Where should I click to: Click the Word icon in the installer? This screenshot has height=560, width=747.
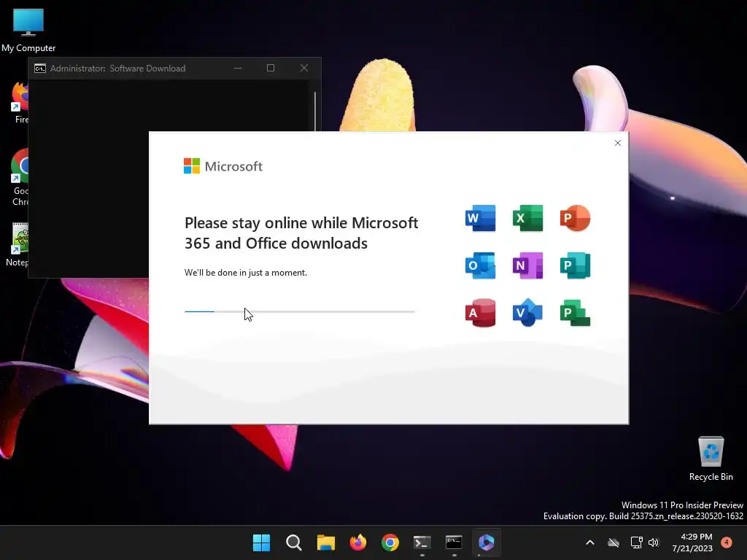480,218
